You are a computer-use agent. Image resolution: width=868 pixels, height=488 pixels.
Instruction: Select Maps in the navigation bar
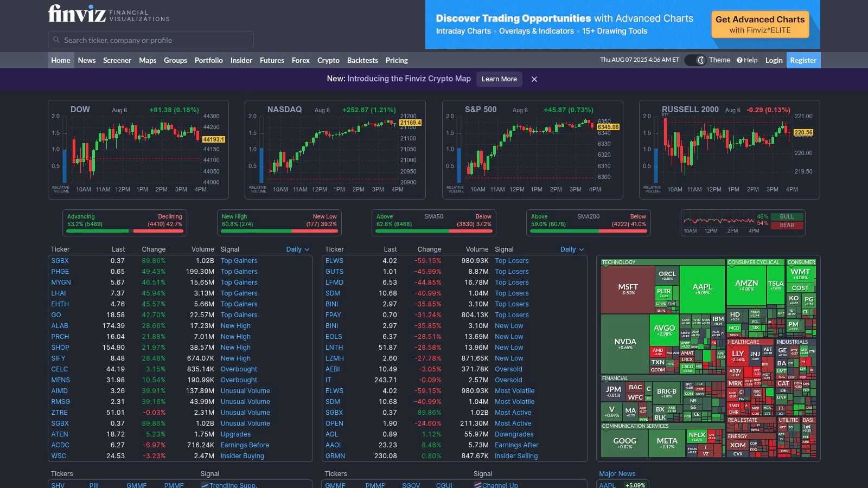point(148,60)
